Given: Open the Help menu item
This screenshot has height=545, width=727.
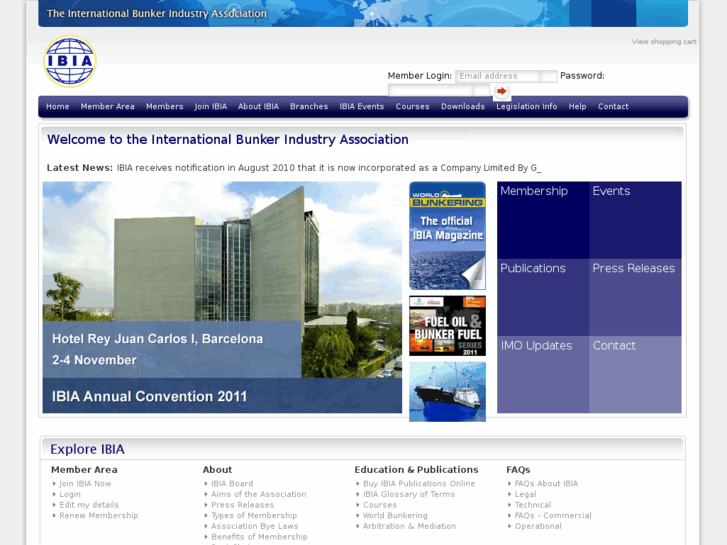Looking at the screenshot, I should [x=577, y=107].
